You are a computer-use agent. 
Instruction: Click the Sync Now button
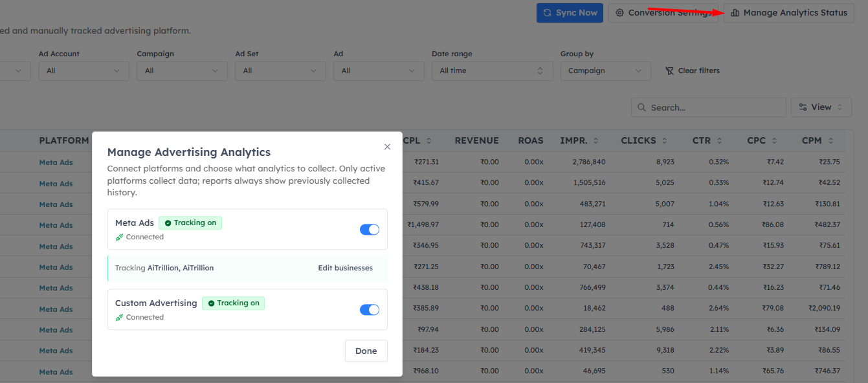(570, 13)
